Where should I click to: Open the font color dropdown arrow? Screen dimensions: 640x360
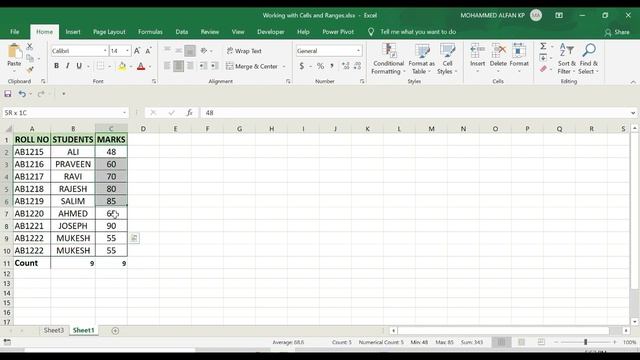coord(150,67)
